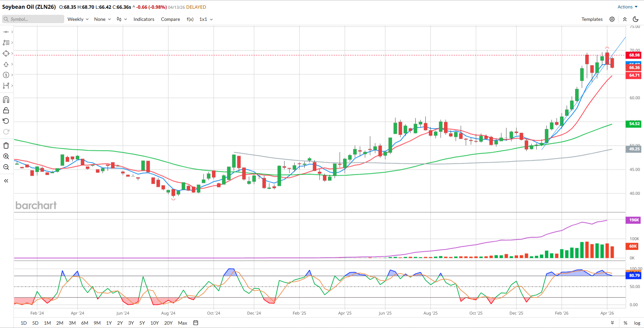Select the 1Y time range button
Image resolution: width=644 pixels, height=328 pixels.
(x=109, y=323)
